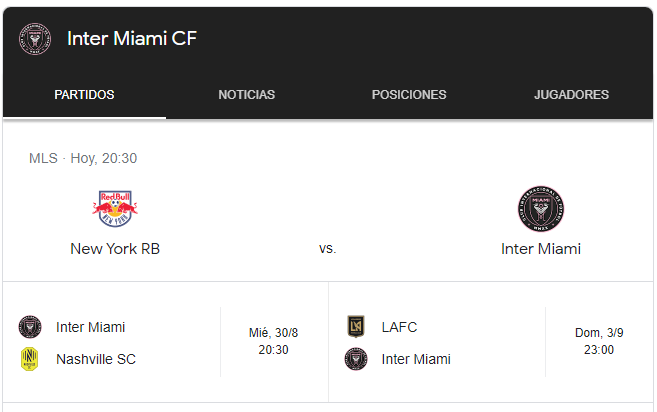Open the LAFC team name link

pyautogui.click(x=399, y=327)
